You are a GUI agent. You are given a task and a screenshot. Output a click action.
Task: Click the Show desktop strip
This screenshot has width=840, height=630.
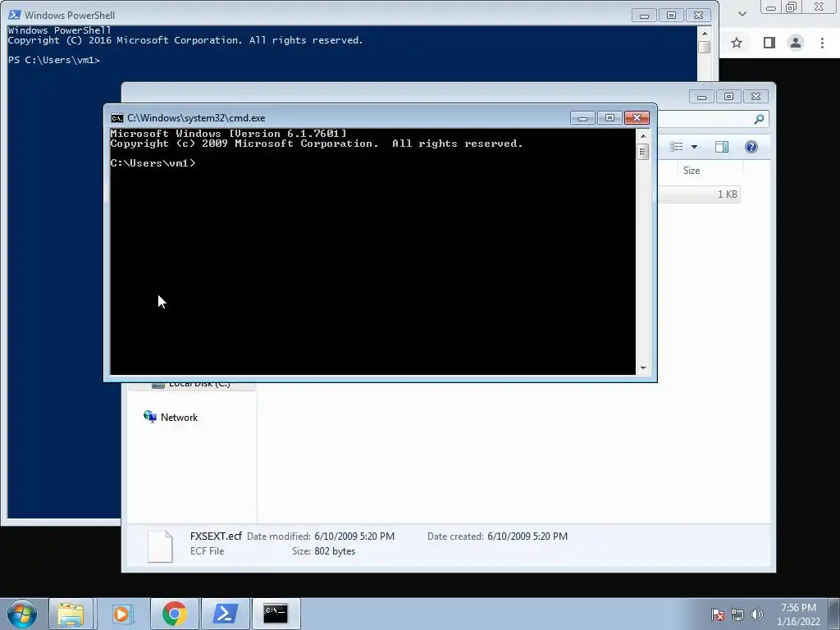(x=834, y=614)
